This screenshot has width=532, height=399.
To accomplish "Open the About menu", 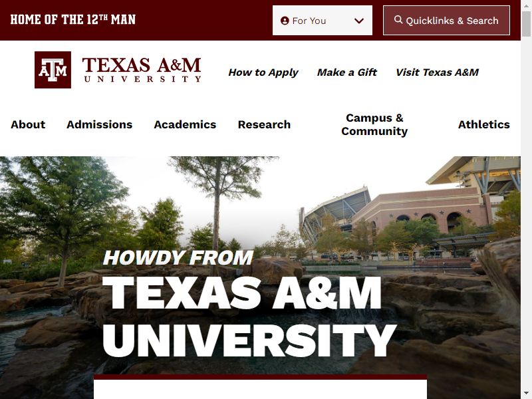I will (28, 124).
